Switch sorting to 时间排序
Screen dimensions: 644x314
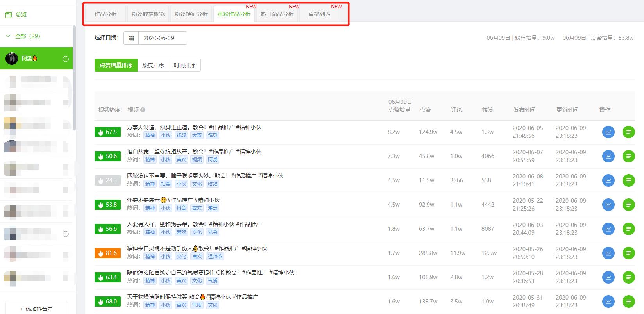[185, 65]
